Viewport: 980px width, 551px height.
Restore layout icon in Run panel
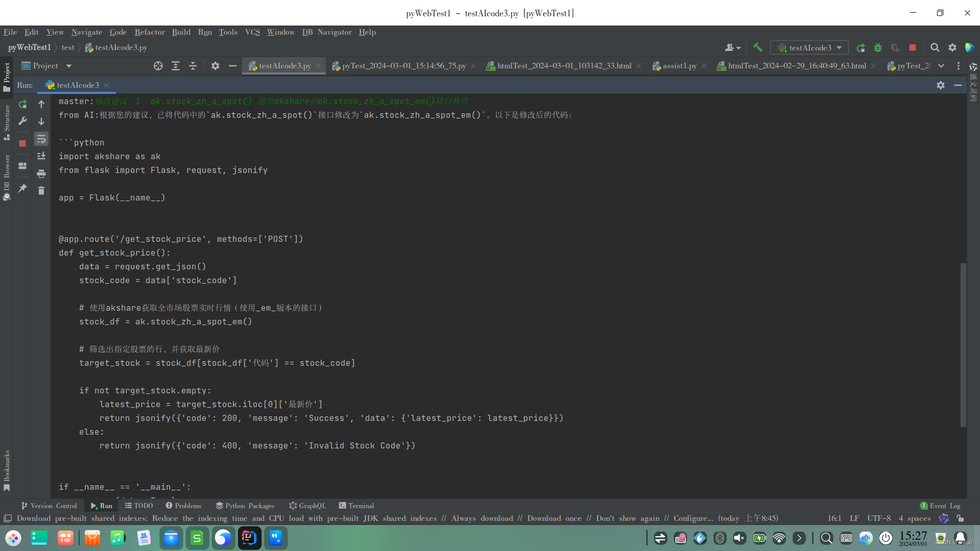[22, 166]
